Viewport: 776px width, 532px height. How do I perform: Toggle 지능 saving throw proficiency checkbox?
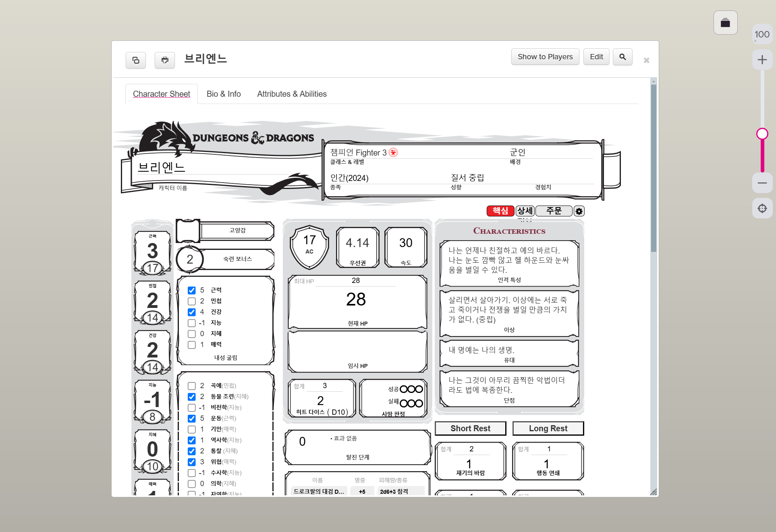[x=192, y=323]
